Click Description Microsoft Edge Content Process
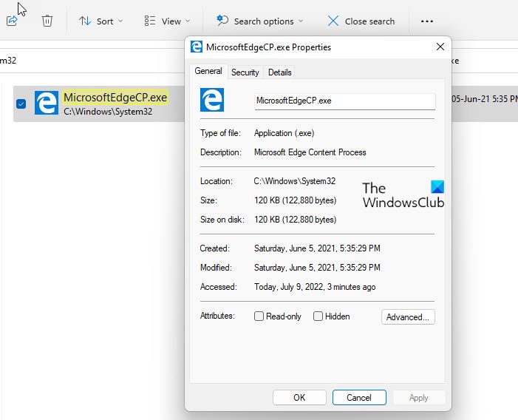This screenshot has height=420, width=518. 310,152
